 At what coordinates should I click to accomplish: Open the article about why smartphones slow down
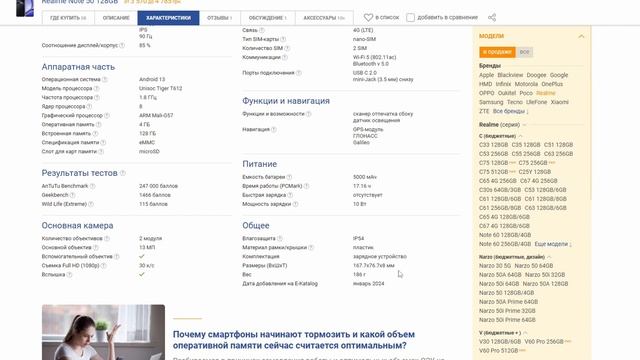(293, 340)
